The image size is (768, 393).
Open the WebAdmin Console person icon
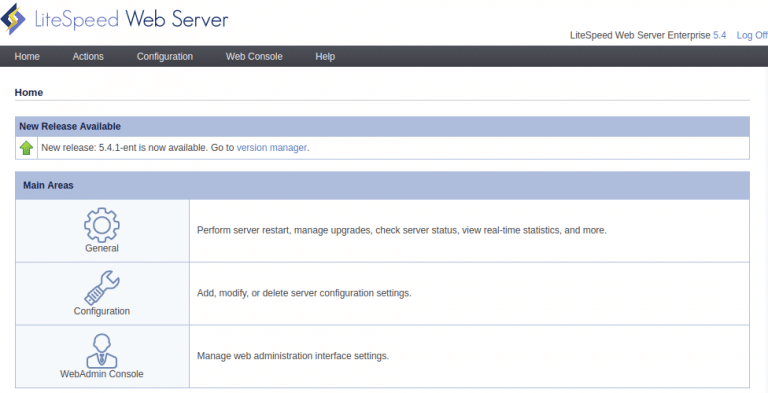(x=102, y=351)
